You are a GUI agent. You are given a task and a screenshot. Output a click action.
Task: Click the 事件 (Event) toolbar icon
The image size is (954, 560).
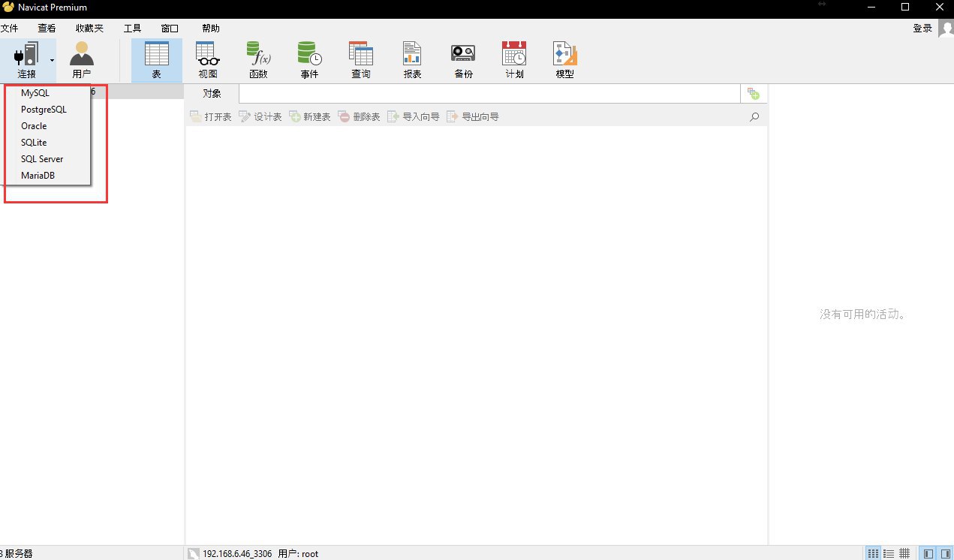(x=309, y=60)
